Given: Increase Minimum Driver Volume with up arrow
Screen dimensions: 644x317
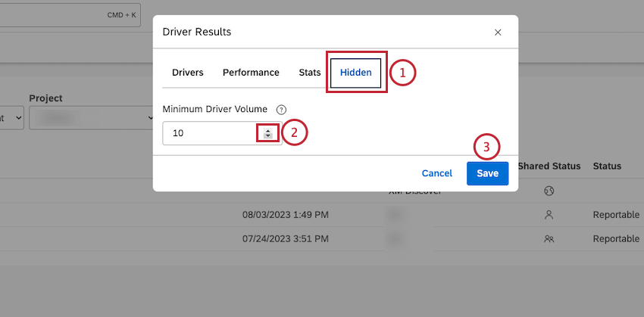Looking at the screenshot, I should pyautogui.click(x=267, y=131).
